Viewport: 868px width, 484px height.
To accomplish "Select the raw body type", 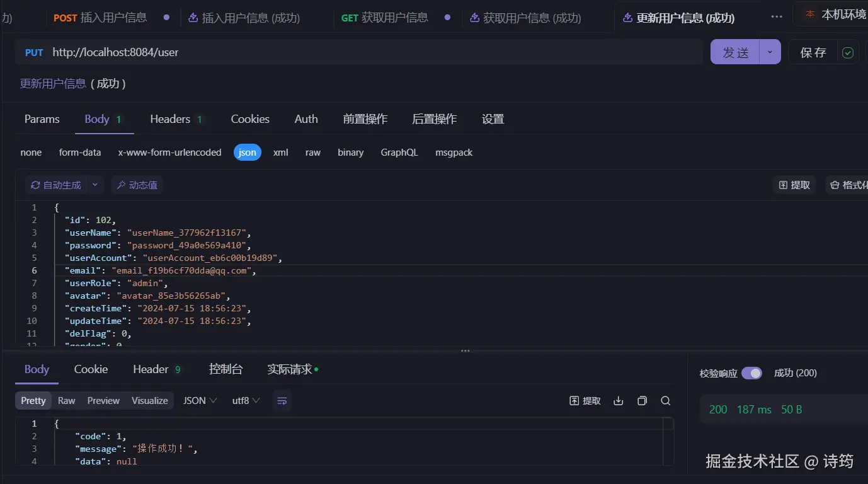I will click(313, 153).
